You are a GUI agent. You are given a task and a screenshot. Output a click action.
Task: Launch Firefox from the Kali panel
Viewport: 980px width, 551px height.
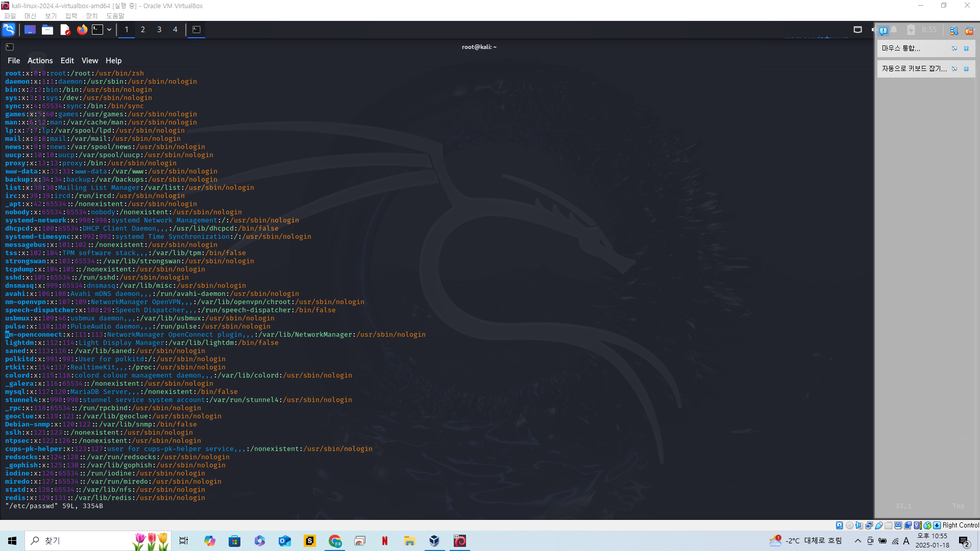(x=82, y=30)
